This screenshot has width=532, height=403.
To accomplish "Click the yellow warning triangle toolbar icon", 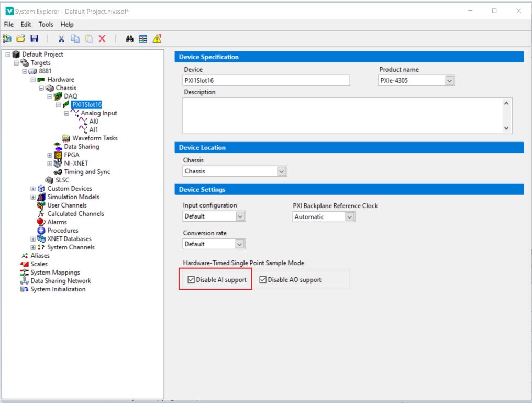I will [x=157, y=39].
